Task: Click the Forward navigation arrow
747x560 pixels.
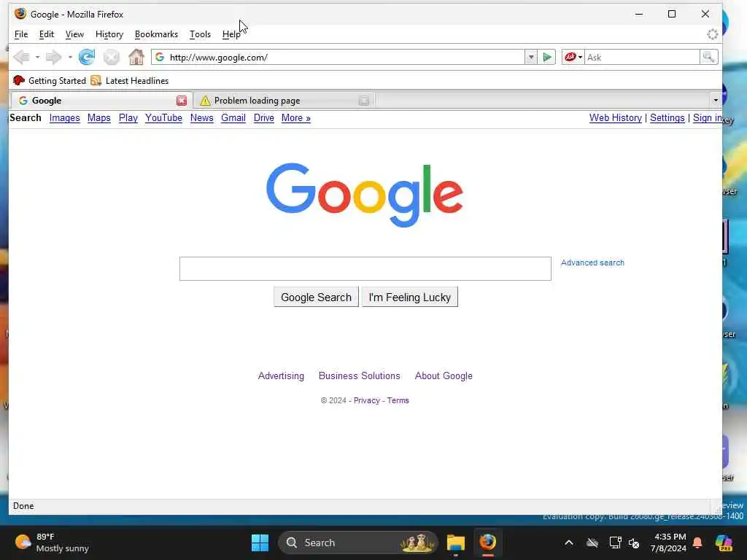Action: (x=53, y=57)
